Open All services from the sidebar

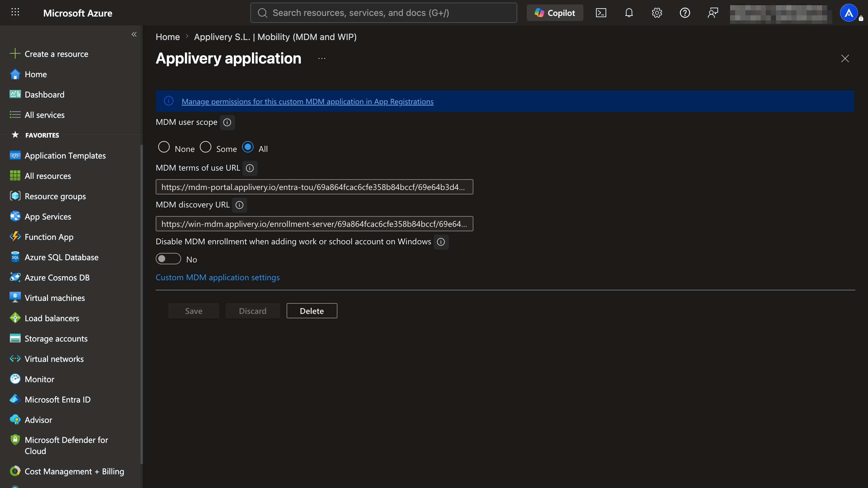[x=37, y=115]
